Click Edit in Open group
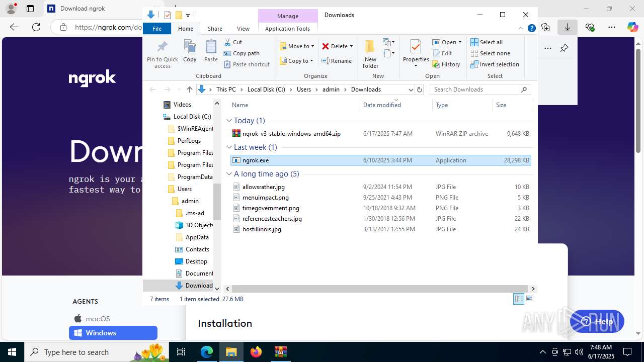The image size is (644, 362). [x=442, y=53]
